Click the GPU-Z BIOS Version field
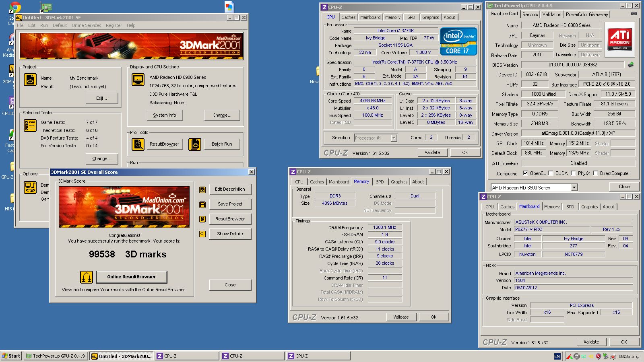Image resolution: width=644 pixels, height=362 pixels. click(x=573, y=65)
